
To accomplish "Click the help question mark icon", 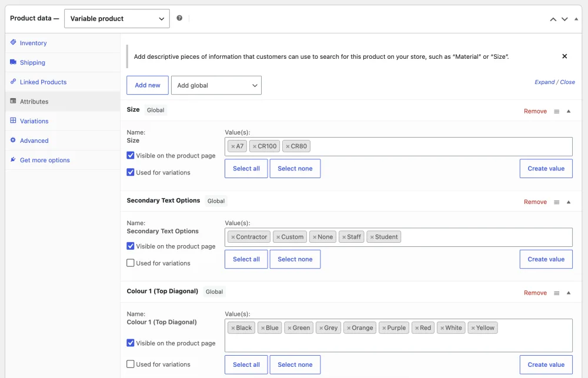I will point(179,18).
